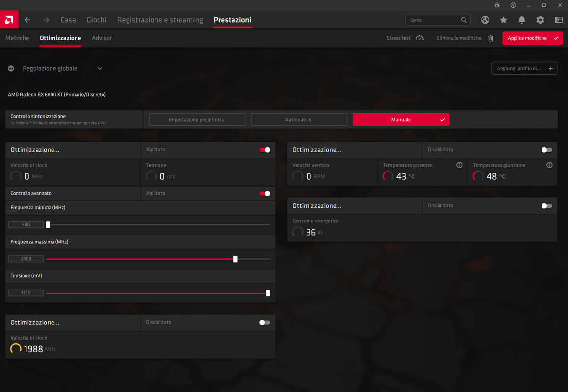This screenshot has width=568, height=392.
Task: Click Aggiungi profilo di... button
Action: tap(524, 69)
